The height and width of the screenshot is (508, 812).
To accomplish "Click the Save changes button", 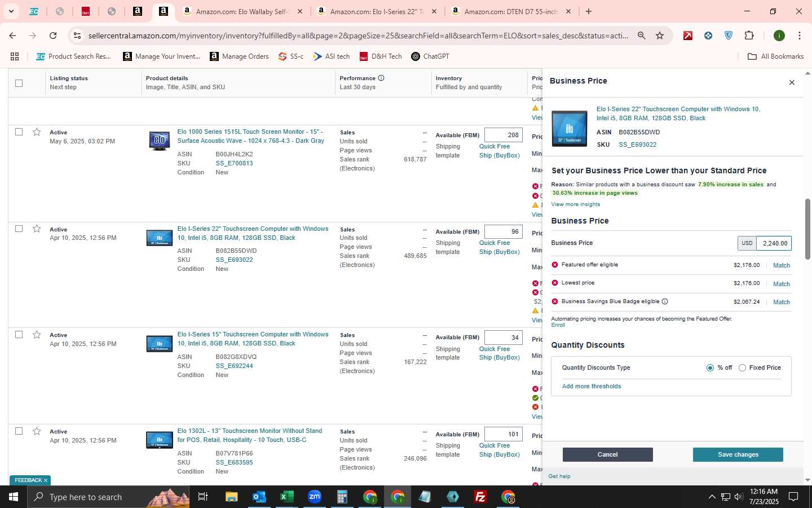I will 738,454.
